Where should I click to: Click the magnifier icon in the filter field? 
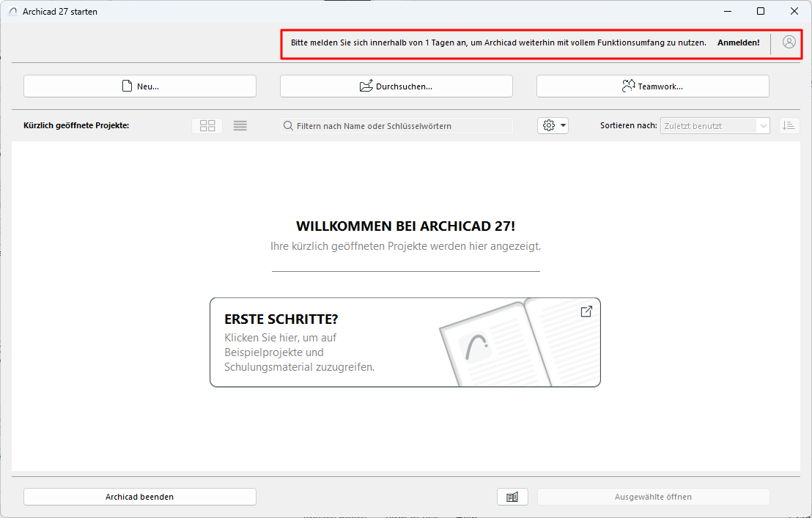287,125
